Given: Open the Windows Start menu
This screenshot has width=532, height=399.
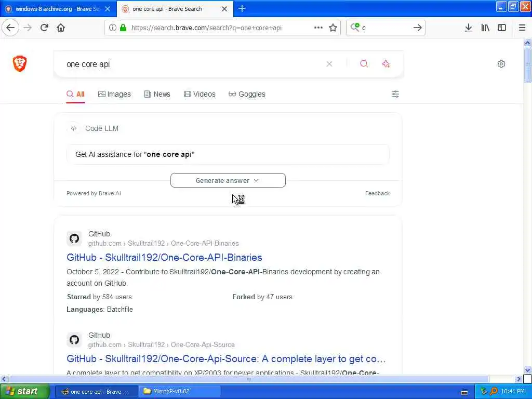Looking at the screenshot, I should pos(24,391).
